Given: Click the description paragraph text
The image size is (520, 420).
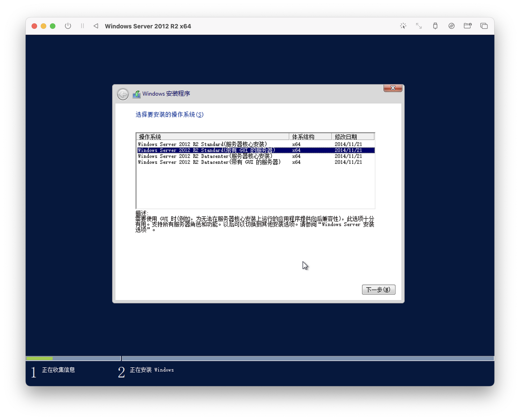Looking at the screenshot, I should click(255, 224).
